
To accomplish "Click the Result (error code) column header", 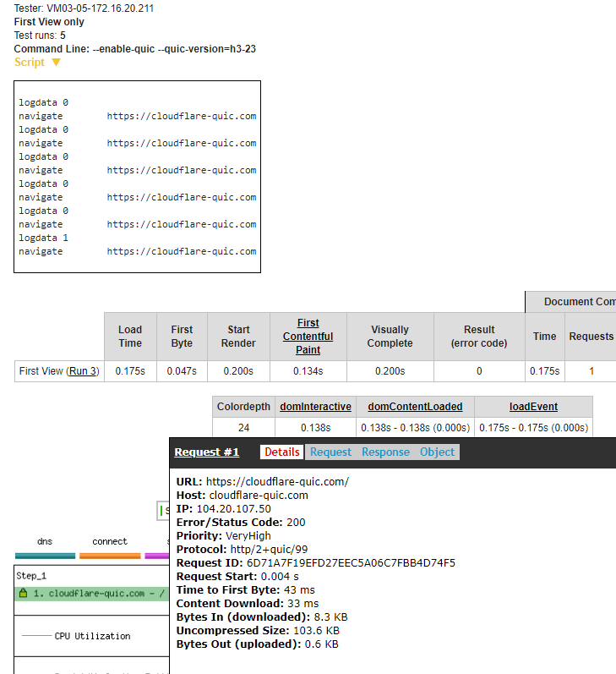I will [479, 336].
